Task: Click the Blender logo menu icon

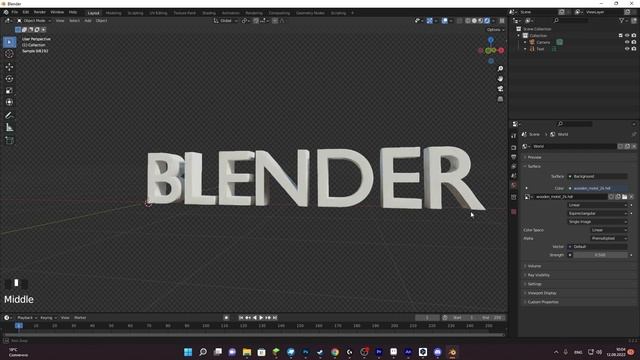Action: click(6, 12)
